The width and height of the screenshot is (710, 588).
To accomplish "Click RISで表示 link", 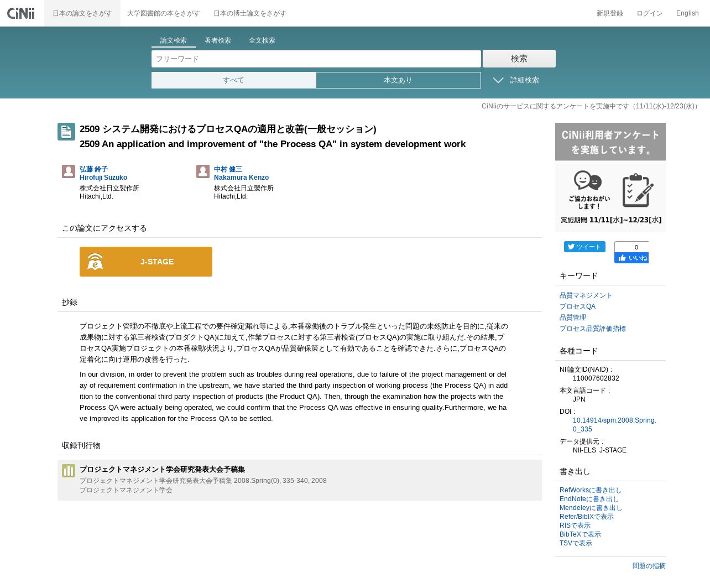I will click(x=575, y=525).
